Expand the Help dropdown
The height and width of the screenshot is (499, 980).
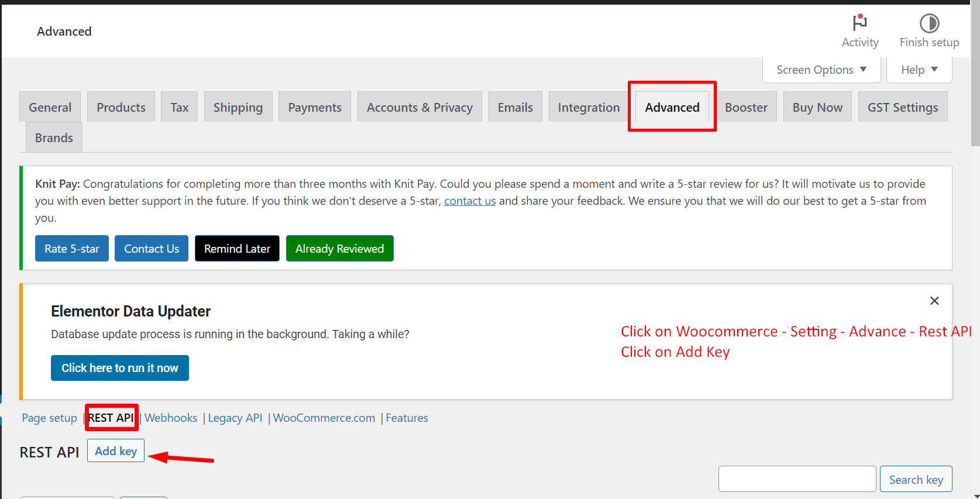[x=919, y=70]
